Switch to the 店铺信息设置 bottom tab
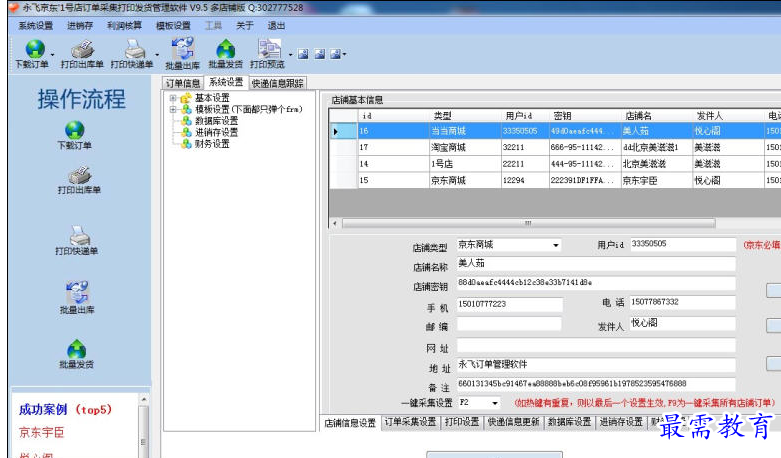 [x=350, y=423]
